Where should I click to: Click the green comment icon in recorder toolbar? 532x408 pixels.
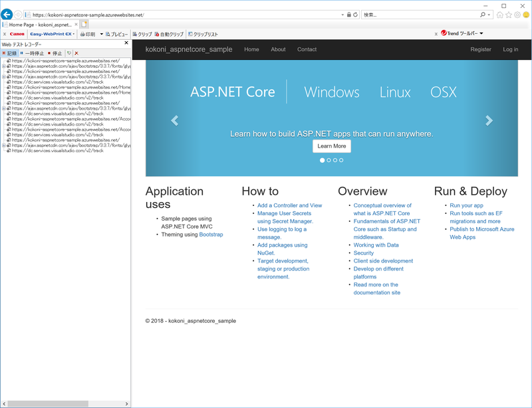click(x=69, y=53)
